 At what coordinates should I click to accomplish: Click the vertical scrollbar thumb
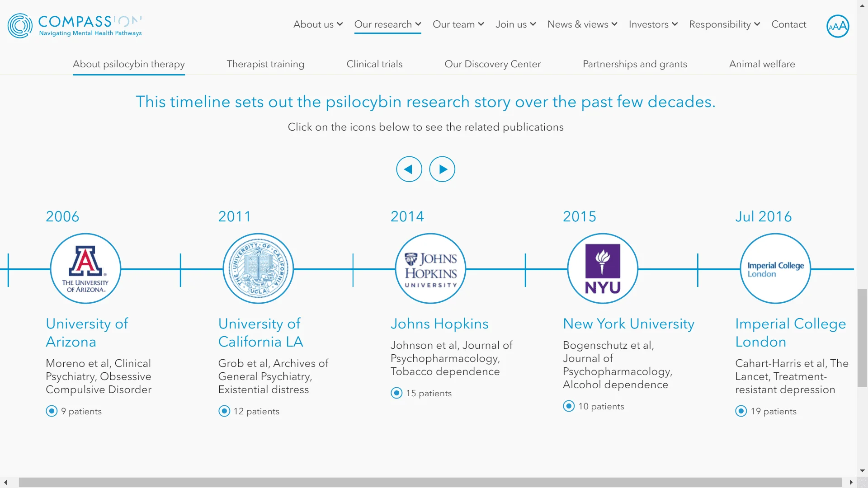[862, 338]
